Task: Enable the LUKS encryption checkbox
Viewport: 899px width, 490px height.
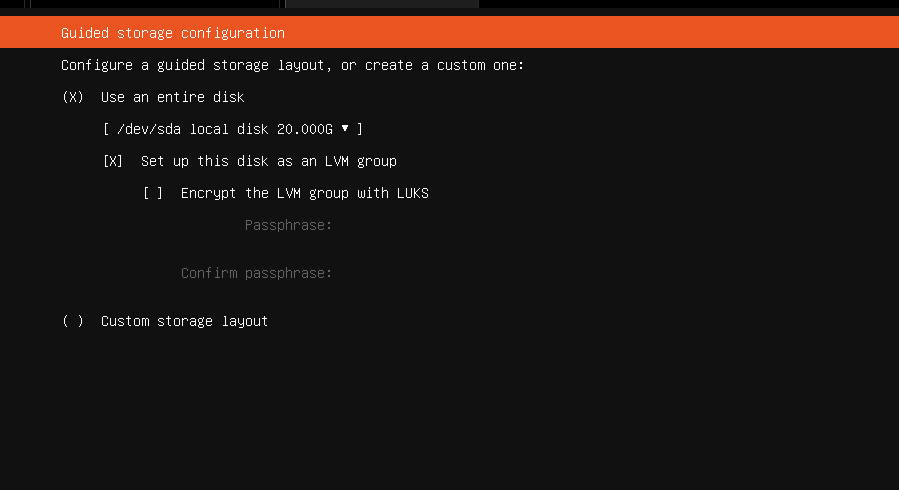Action: click(153, 193)
